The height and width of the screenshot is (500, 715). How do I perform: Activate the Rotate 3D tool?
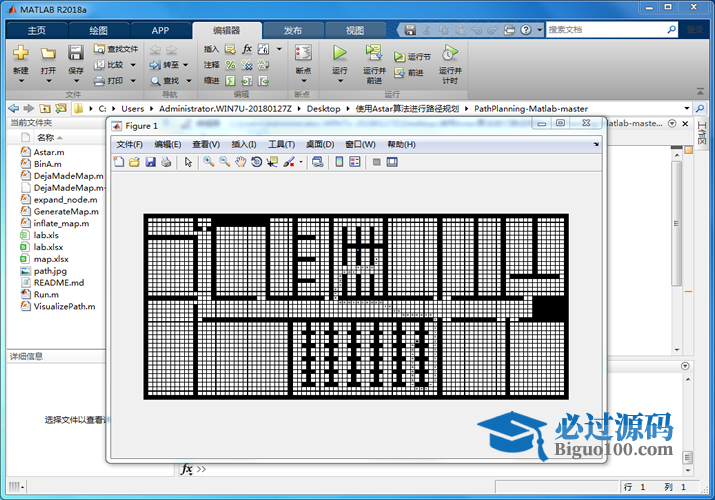pyautogui.click(x=256, y=162)
